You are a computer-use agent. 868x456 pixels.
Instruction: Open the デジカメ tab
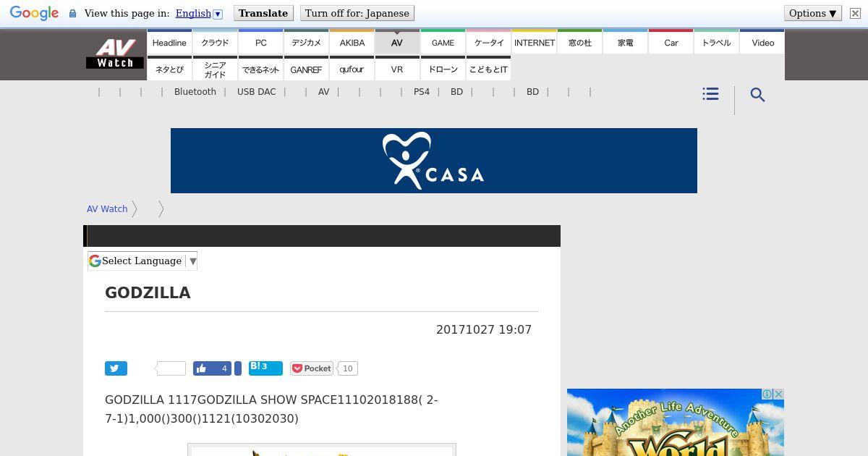pyautogui.click(x=306, y=42)
